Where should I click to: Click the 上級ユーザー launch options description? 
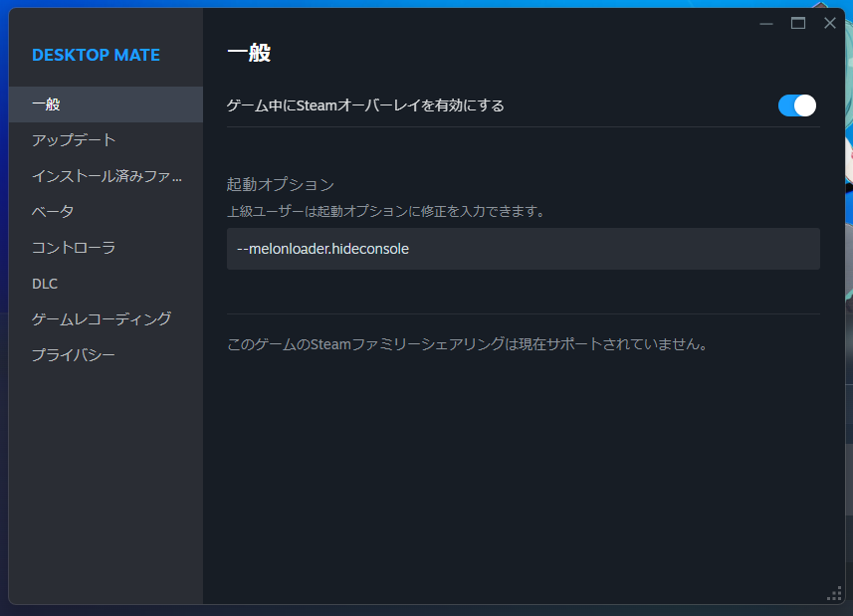386,211
